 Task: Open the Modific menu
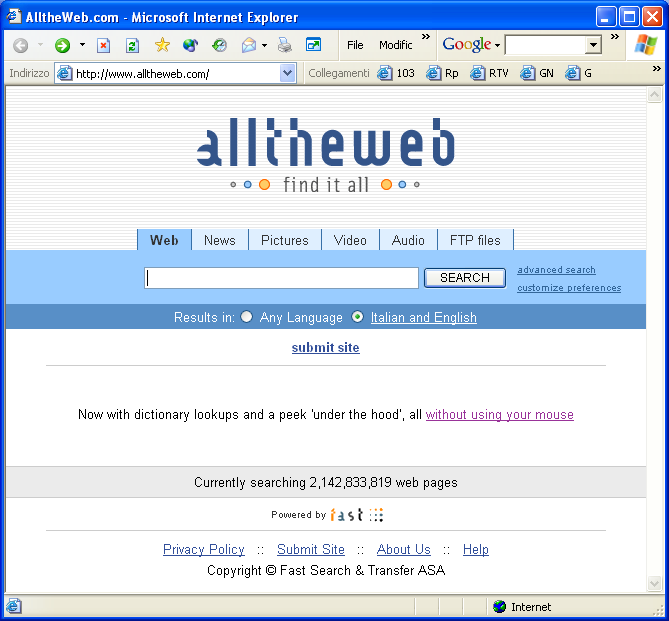pyautogui.click(x=396, y=45)
